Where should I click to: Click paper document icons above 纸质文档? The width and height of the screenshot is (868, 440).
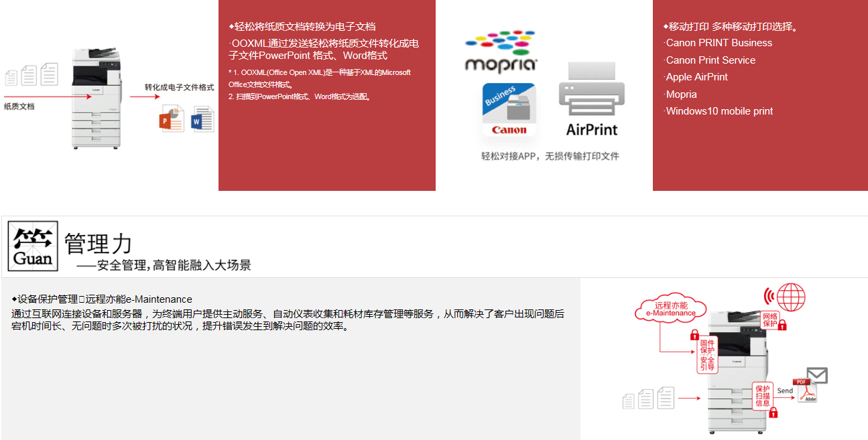point(32,74)
